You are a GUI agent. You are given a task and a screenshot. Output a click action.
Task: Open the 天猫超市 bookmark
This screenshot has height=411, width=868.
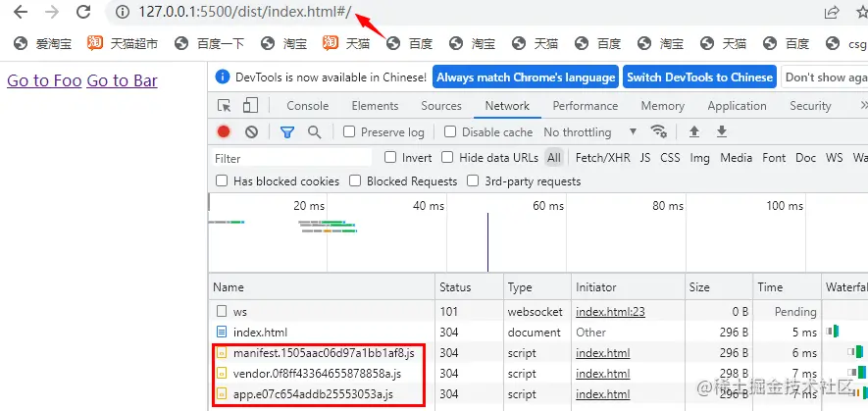click(x=123, y=43)
